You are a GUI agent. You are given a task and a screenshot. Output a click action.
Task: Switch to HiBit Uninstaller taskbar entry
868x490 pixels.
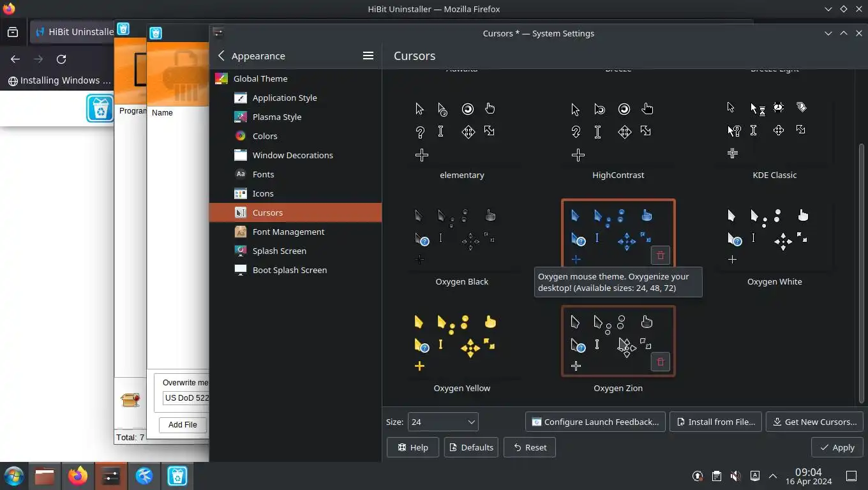tap(177, 476)
